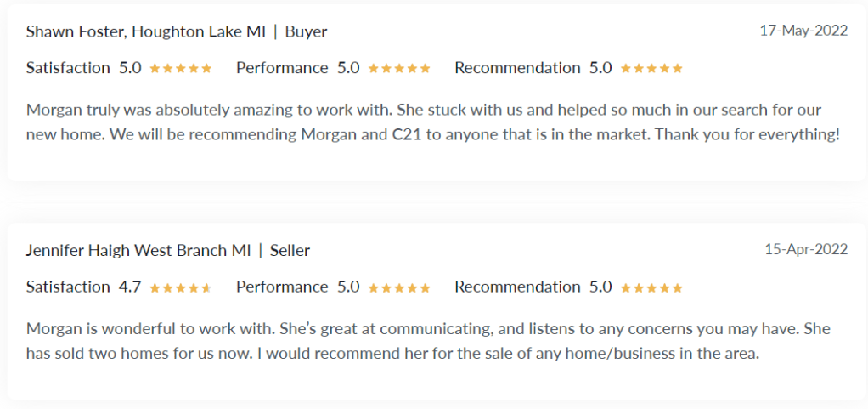This screenshot has width=868, height=409.
Task: Click Jennifer Haigh's Satisfaction 4.7 stars
Action: (181, 288)
